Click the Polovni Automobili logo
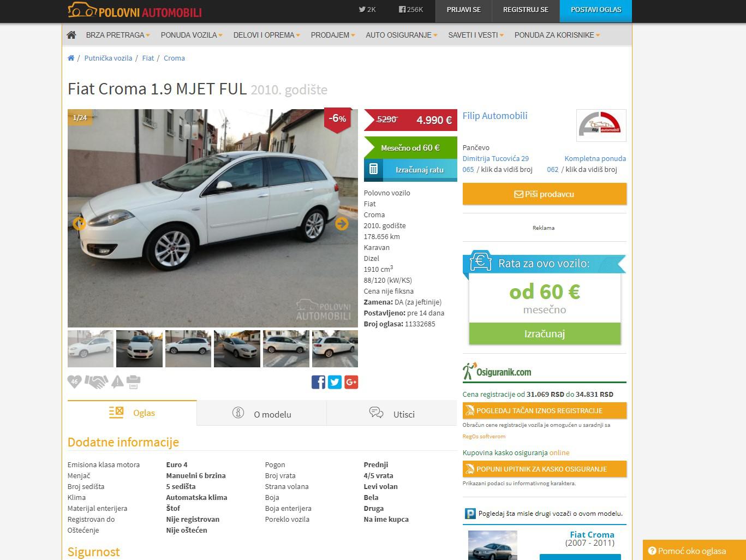This screenshot has width=746, height=560. tap(134, 10)
